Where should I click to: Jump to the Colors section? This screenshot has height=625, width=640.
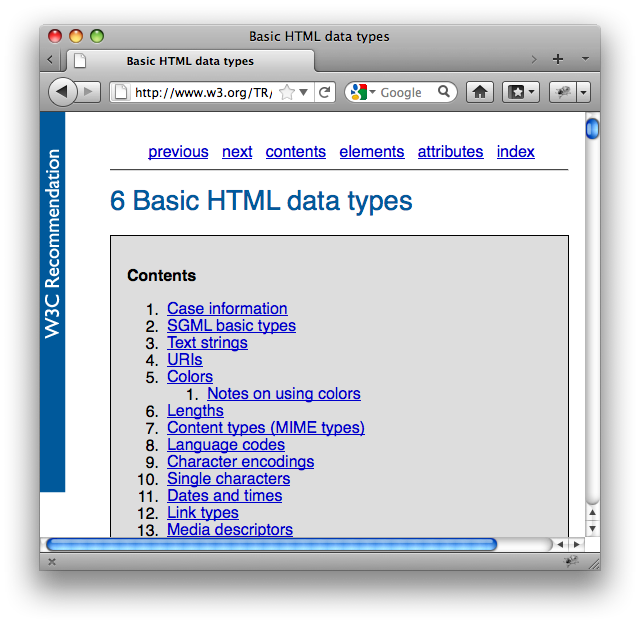[x=190, y=377]
